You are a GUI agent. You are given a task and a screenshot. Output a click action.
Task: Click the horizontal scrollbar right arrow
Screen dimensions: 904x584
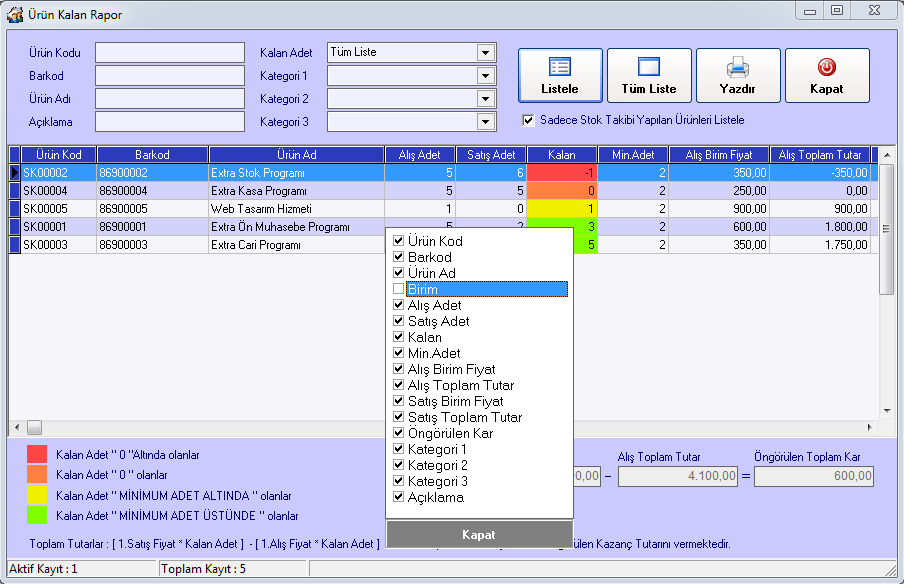coord(869,427)
